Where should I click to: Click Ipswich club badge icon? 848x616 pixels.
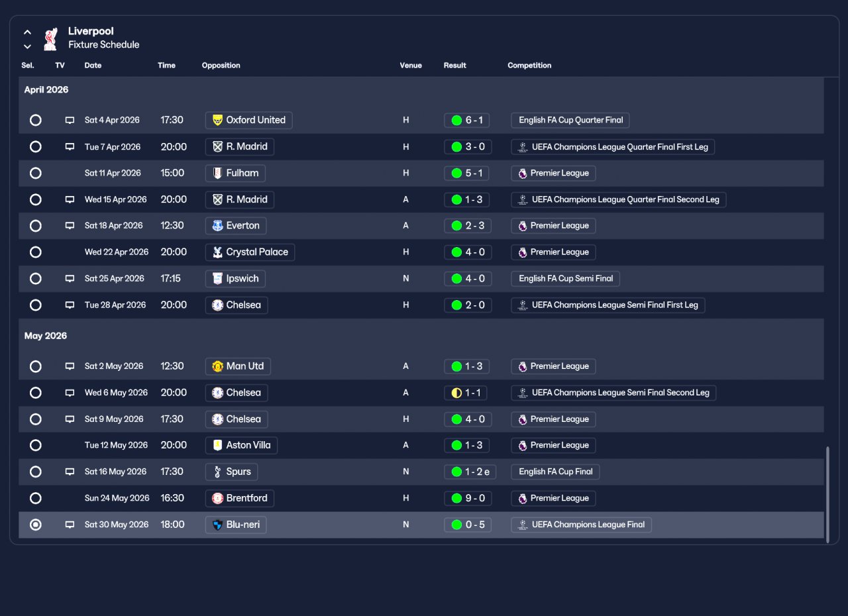217,279
